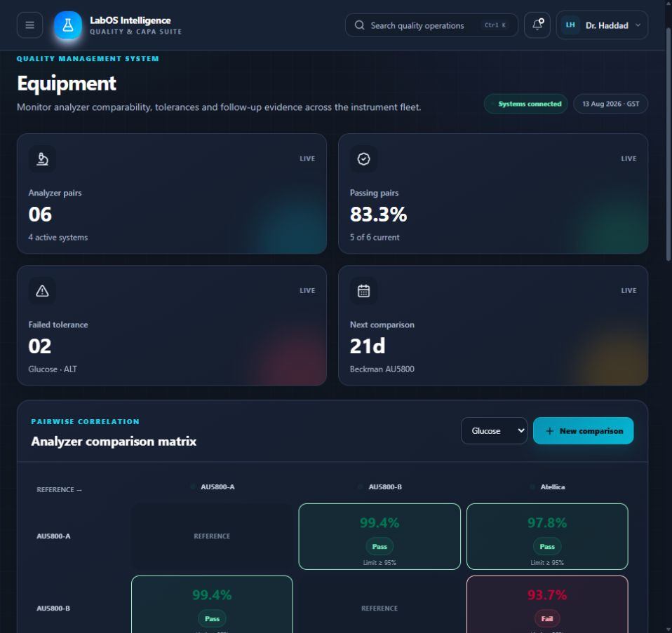Click the LH user avatar
Image resolution: width=672 pixels, height=633 pixels.
[570, 25]
